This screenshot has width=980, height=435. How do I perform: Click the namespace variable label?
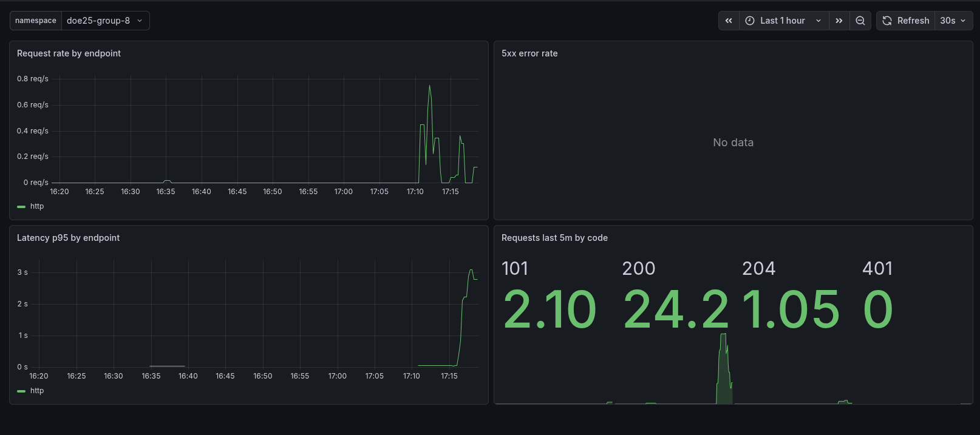pos(36,21)
